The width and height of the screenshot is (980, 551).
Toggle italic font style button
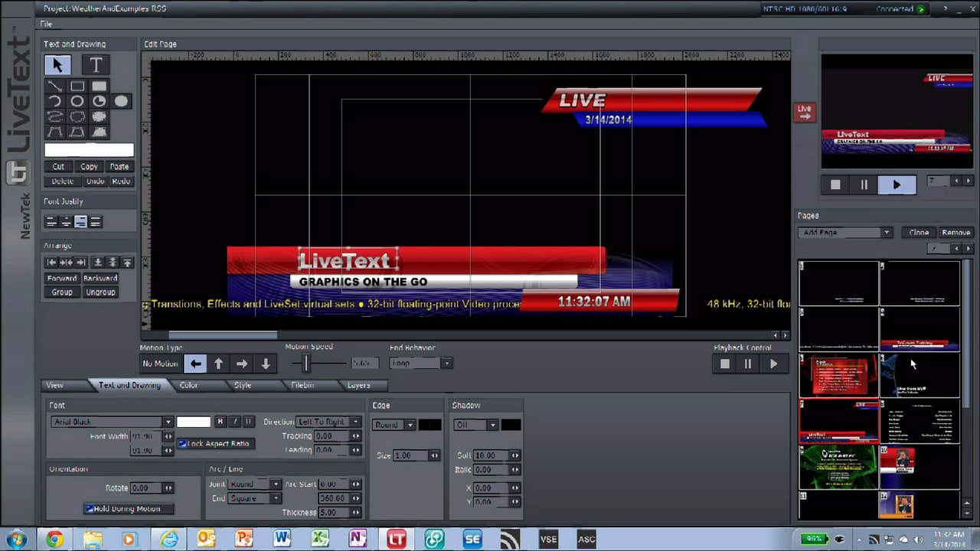[234, 422]
